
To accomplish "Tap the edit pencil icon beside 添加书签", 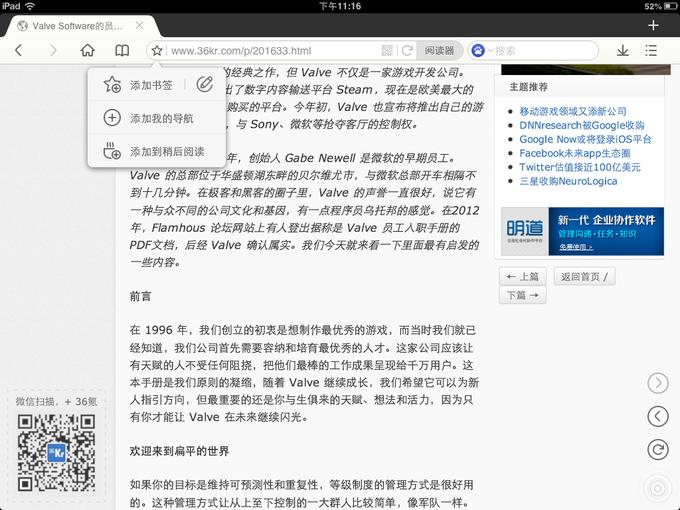I will [204, 84].
